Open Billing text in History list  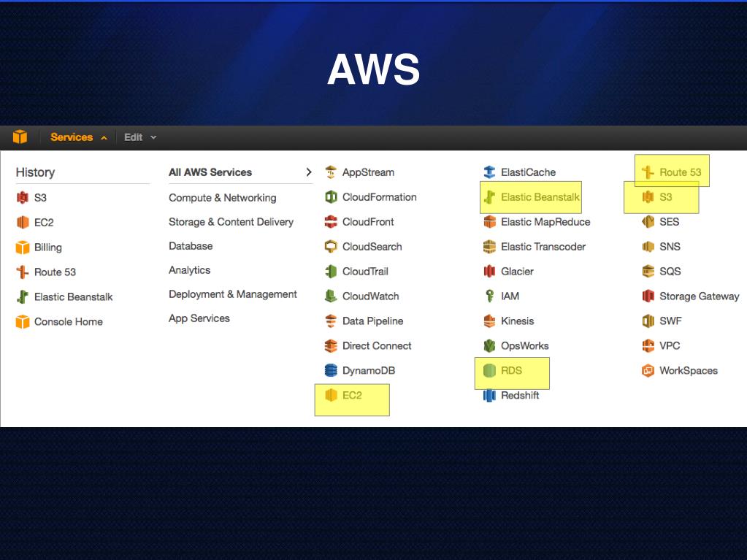point(47,247)
